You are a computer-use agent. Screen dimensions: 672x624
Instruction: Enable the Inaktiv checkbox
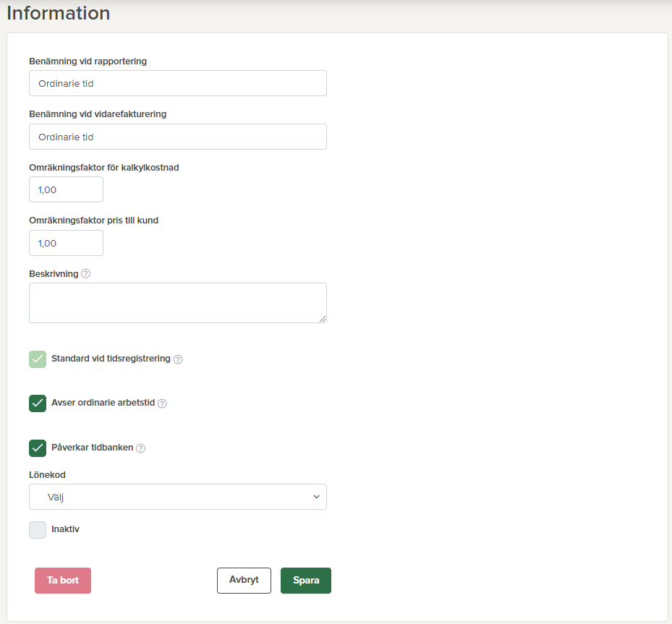click(x=38, y=530)
